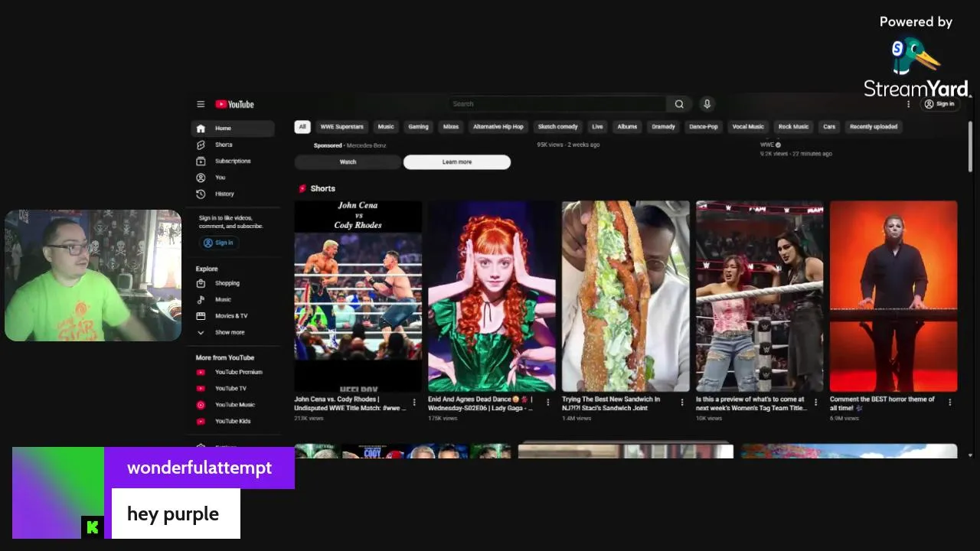
Task: Select the All filter chip
Action: pos(302,127)
